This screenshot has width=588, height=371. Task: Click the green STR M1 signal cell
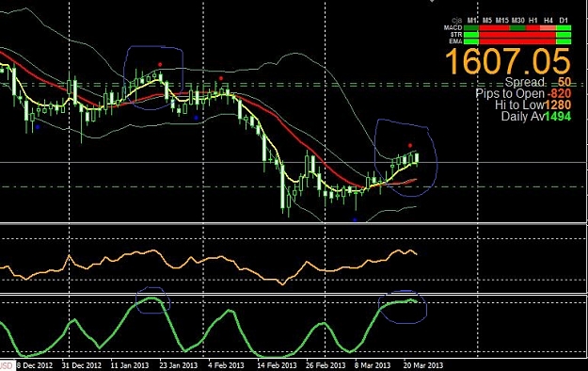pos(471,35)
